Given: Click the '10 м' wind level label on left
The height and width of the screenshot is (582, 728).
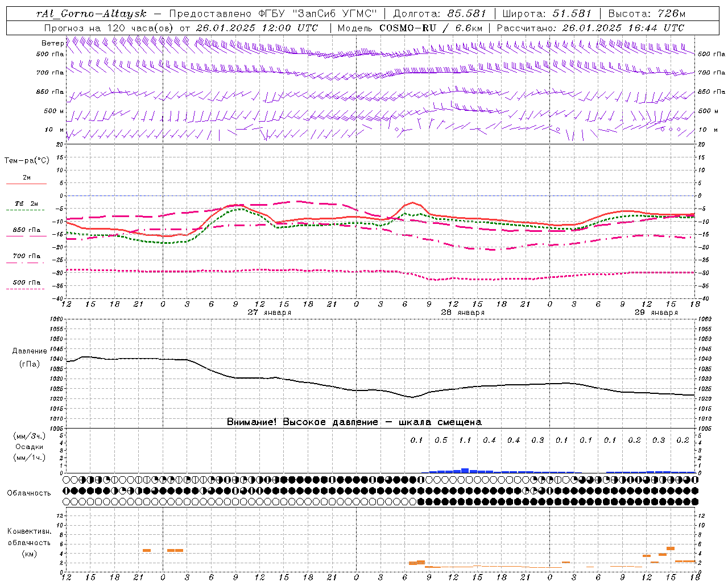Looking at the screenshot, I should coord(55,130).
